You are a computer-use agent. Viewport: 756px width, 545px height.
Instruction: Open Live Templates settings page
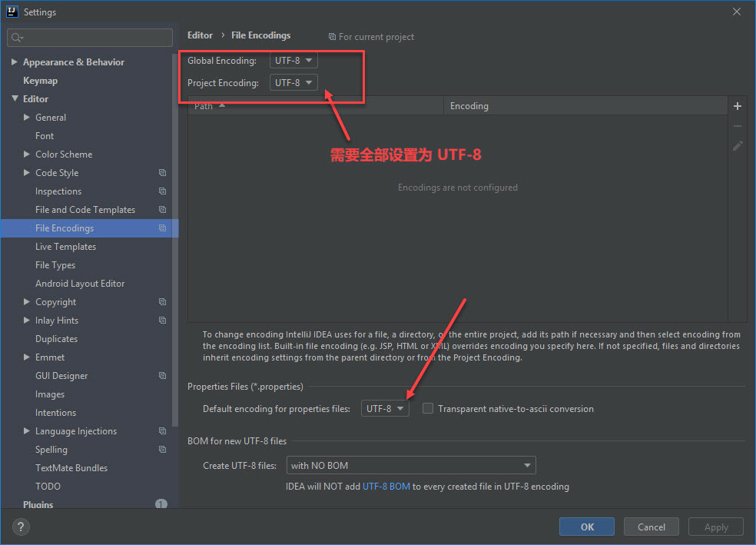pos(65,247)
